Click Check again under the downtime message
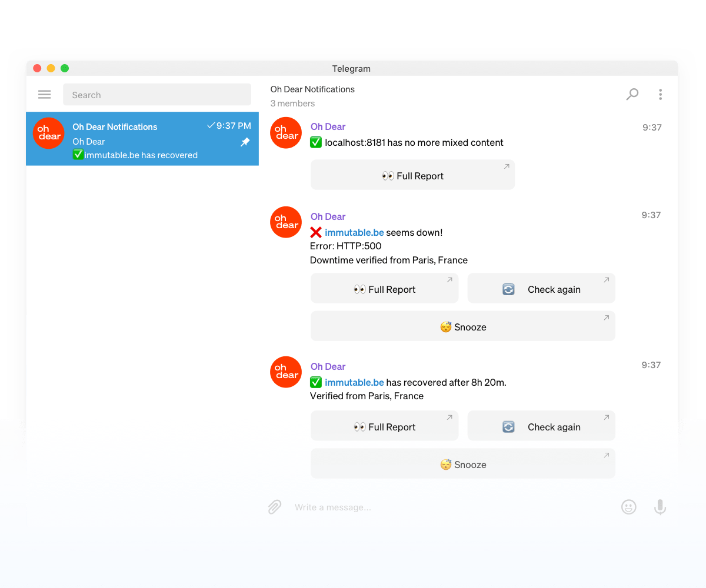 click(541, 288)
